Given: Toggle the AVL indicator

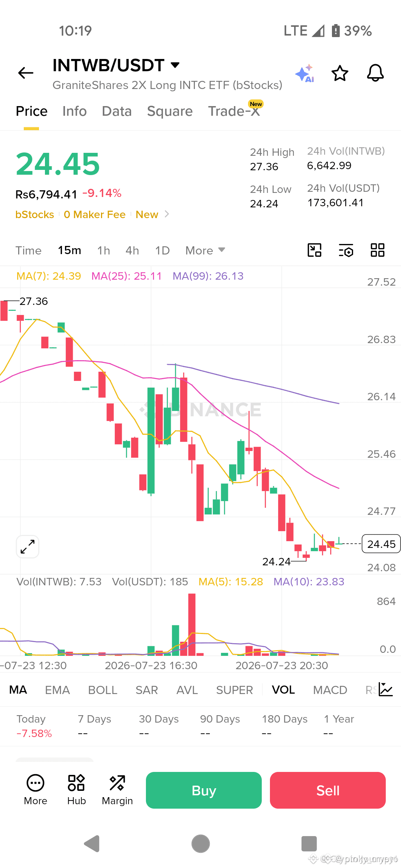Looking at the screenshot, I should (x=187, y=690).
